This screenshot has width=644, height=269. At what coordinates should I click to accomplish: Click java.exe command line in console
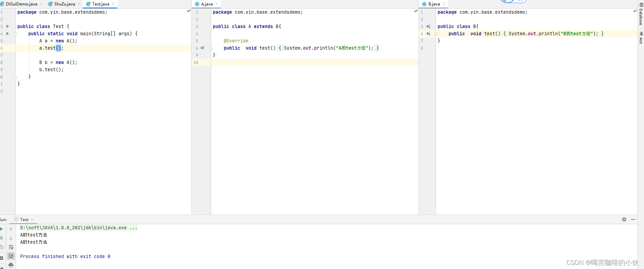(79, 228)
